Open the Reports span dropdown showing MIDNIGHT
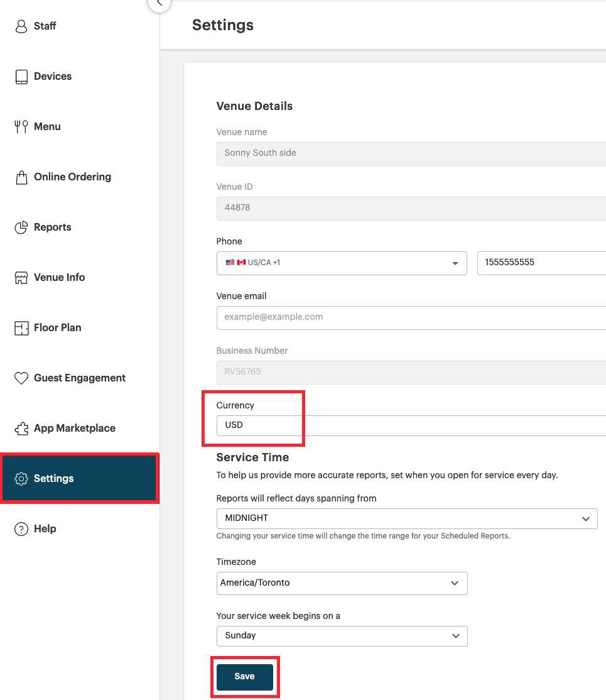This screenshot has height=700, width=606. tap(585, 518)
